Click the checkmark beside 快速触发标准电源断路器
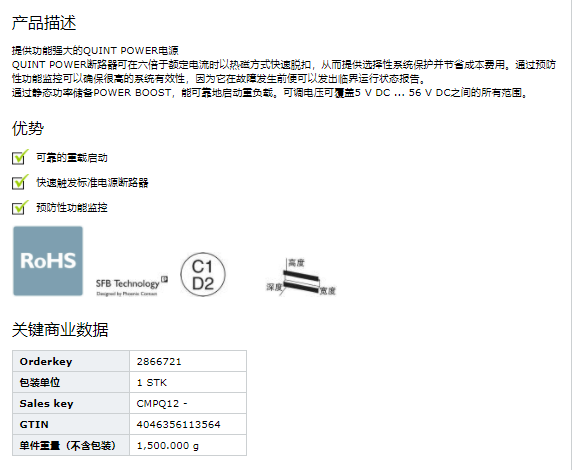This screenshot has height=470, width=576. [20, 182]
